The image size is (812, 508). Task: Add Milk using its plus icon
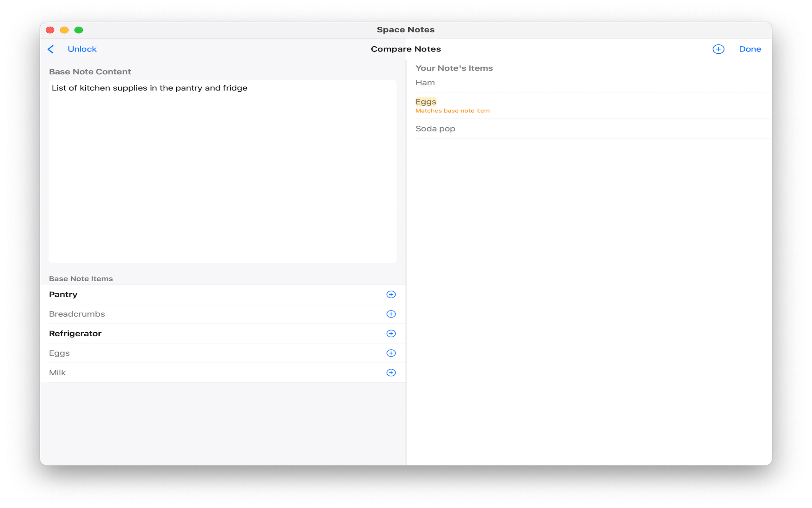click(391, 372)
